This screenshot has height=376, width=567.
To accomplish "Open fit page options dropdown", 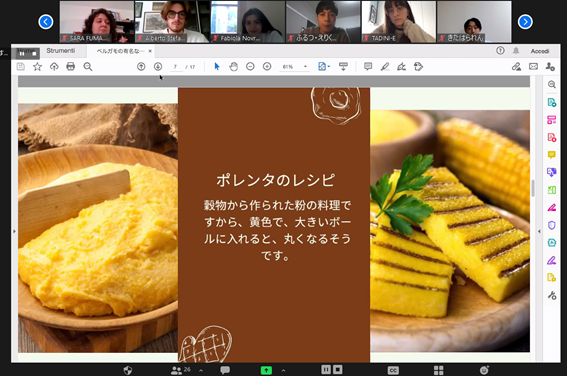I will pyautogui.click(x=324, y=67).
